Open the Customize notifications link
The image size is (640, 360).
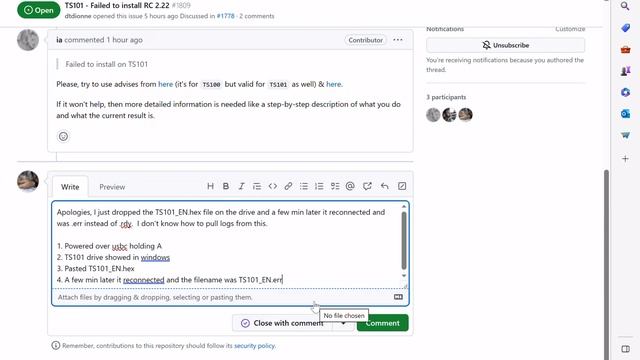tap(570, 29)
